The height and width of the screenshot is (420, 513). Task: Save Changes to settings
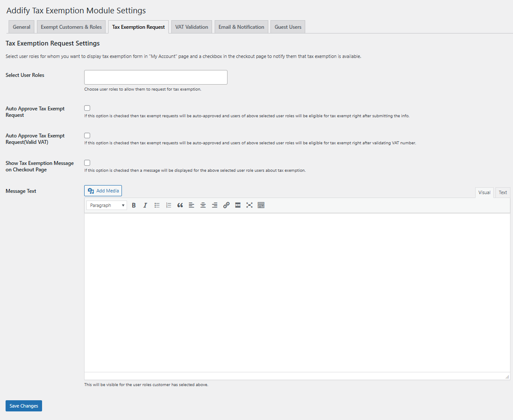(x=24, y=406)
